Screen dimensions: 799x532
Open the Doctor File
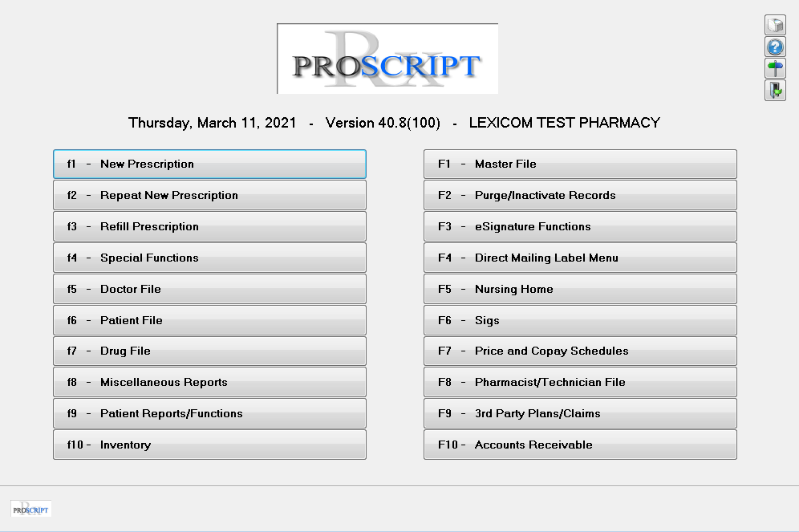(209, 289)
